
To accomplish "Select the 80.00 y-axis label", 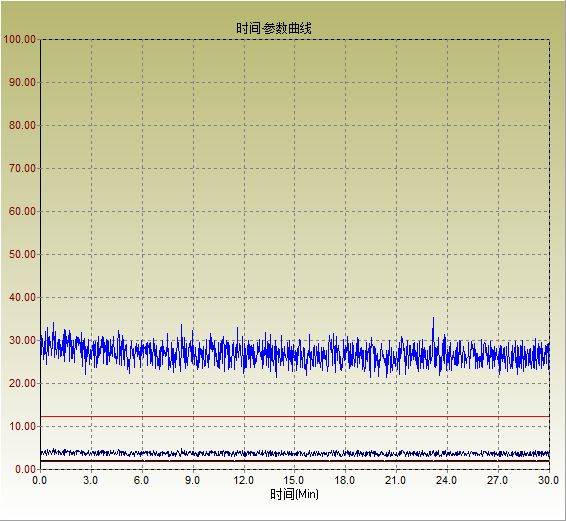I will pos(22,125).
